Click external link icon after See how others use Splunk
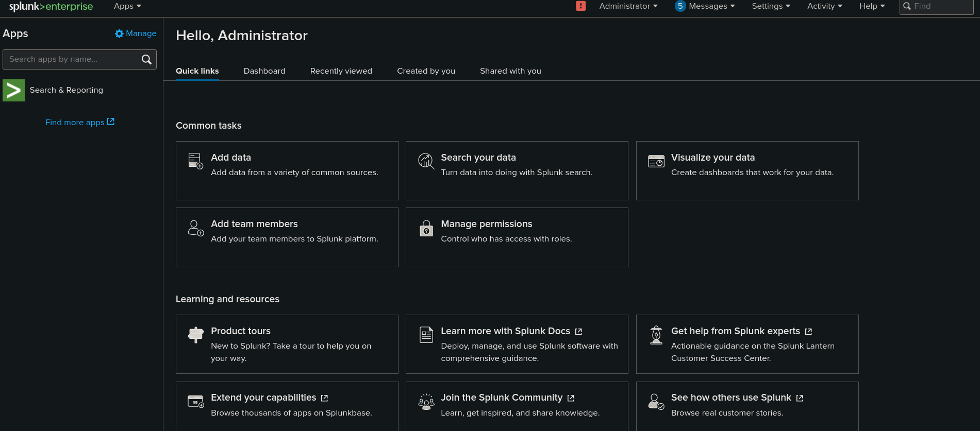The height and width of the screenshot is (431, 980). point(800,398)
